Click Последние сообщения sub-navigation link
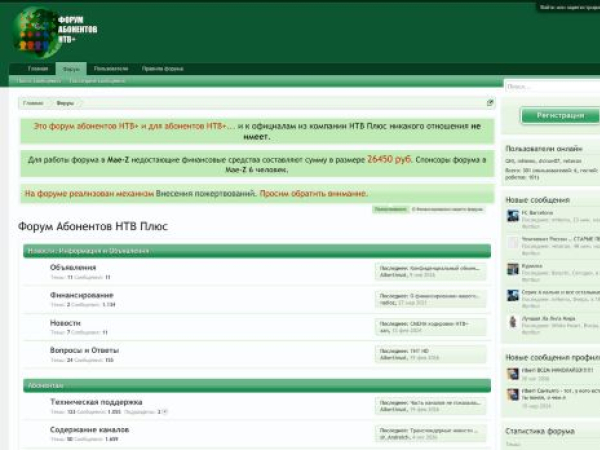600x450 pixels. (x=97, y=81)
